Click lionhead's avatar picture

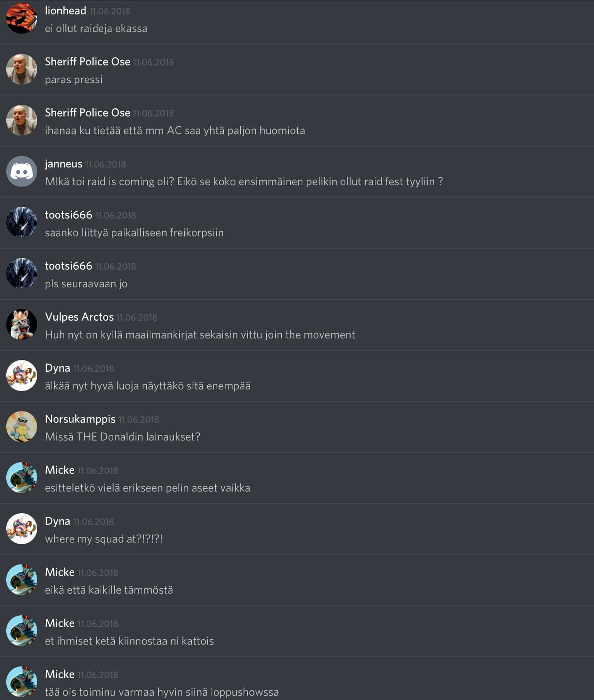click(22, 18)
